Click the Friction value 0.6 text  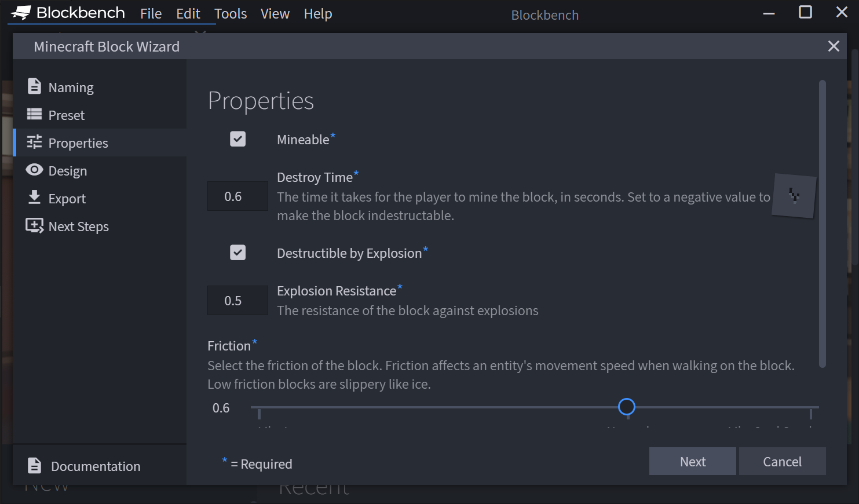(221, 408)
